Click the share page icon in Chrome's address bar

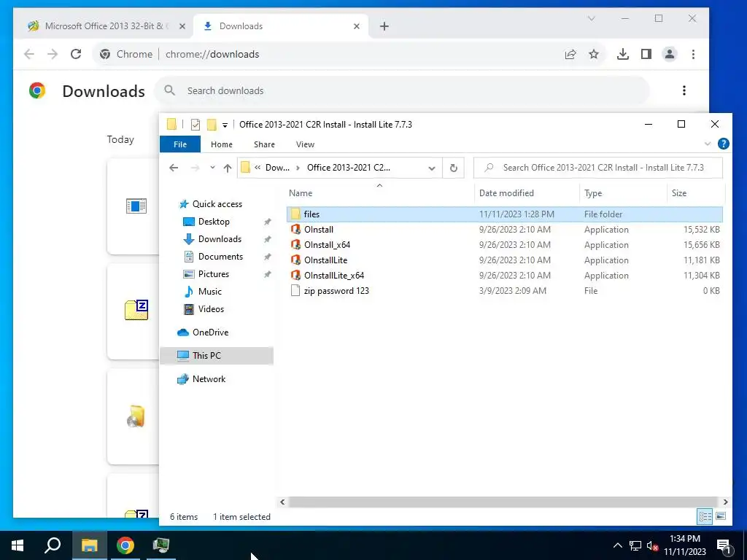pos(570,54)
